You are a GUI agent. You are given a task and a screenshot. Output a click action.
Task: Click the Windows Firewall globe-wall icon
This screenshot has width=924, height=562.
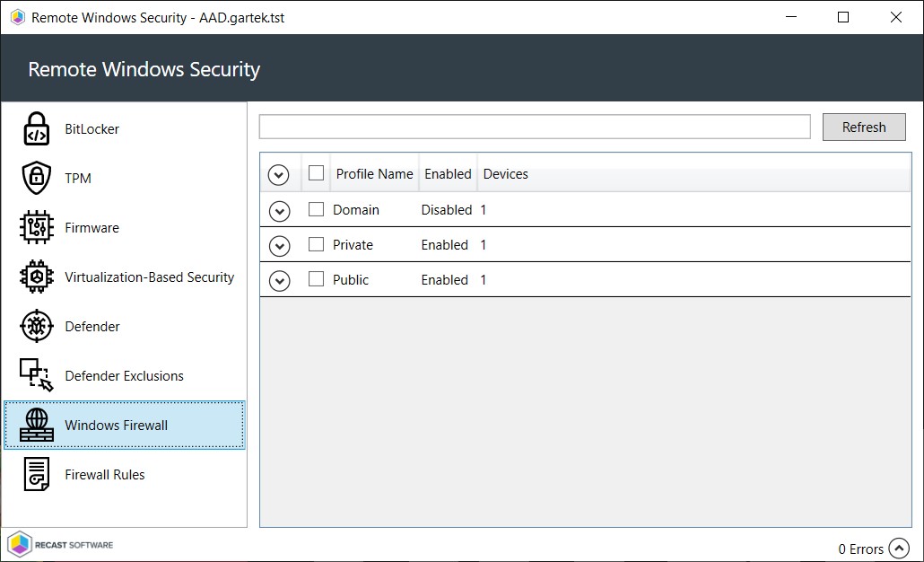(x=37, y=425)
